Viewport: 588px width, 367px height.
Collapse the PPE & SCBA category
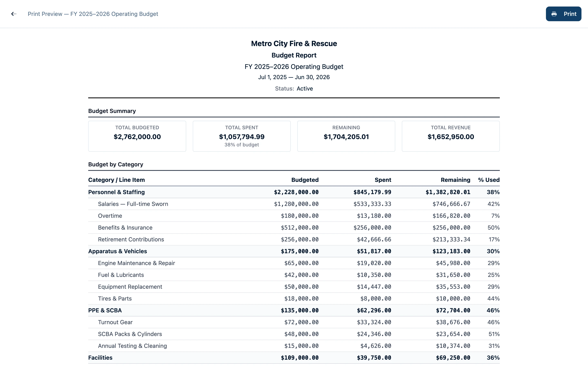point(105,310)
